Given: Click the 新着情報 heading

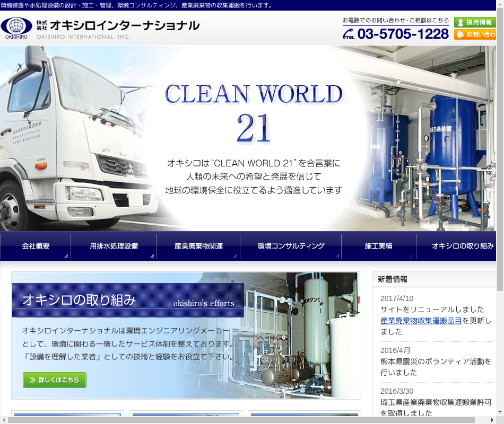Looking at the screenshot, I should tap(393, 279).
